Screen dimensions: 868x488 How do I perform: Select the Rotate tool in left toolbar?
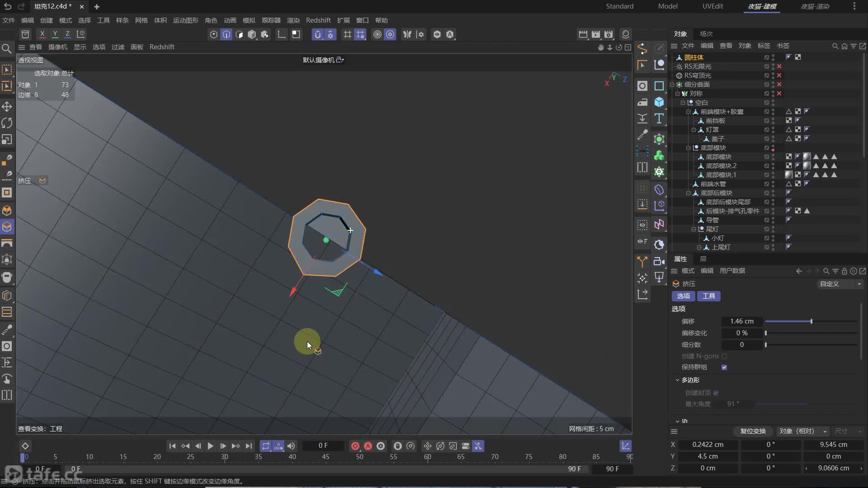[7, 123]
